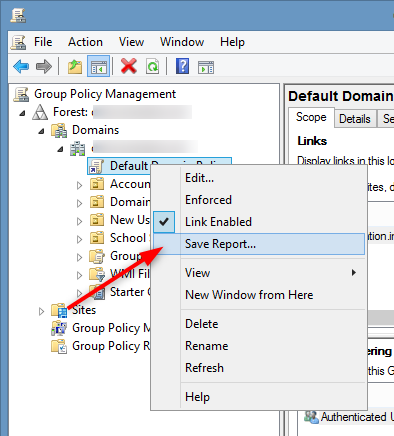The width and height of the screenshot is (394, 436).
Task: Click the Forest triangle icon
Action: pos(40,112)
